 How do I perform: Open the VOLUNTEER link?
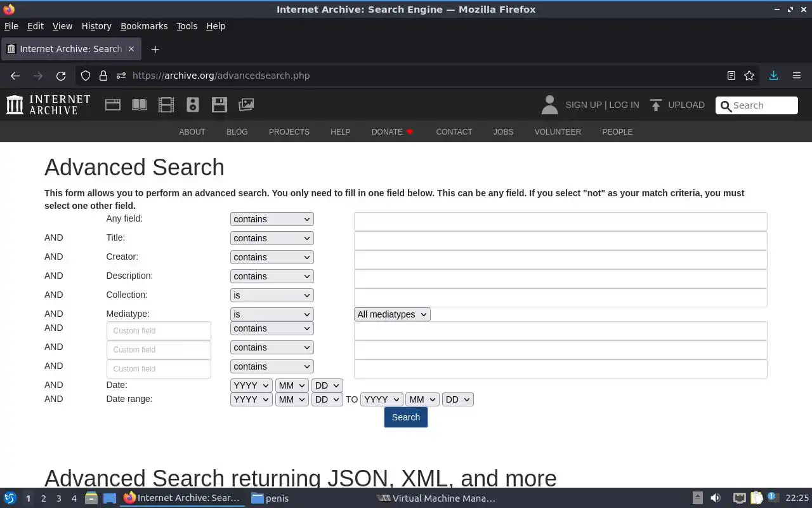coord(558,132)
